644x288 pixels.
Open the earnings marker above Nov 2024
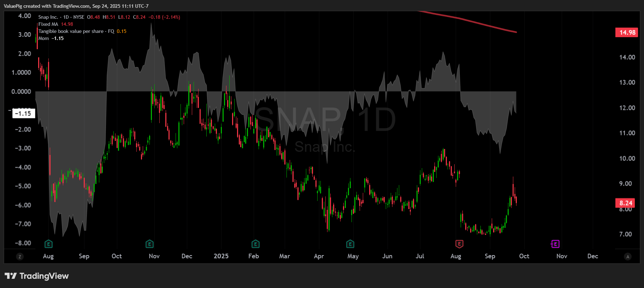coord(149,244)
